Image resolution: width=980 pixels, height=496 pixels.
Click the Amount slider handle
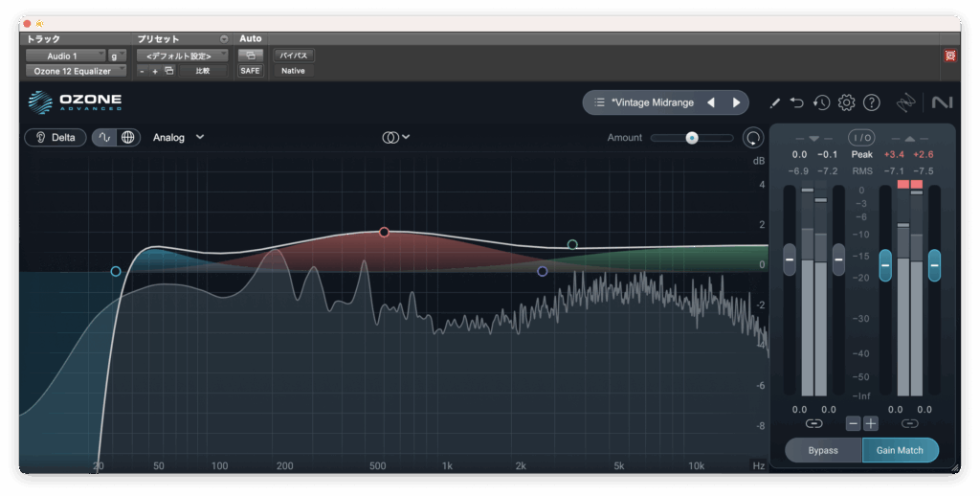coord(691,138)
